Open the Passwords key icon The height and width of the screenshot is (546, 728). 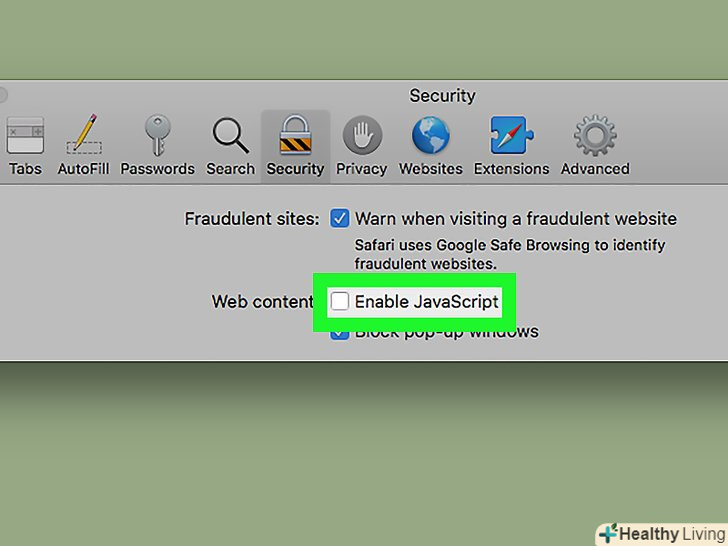click(x=157, y=135)
